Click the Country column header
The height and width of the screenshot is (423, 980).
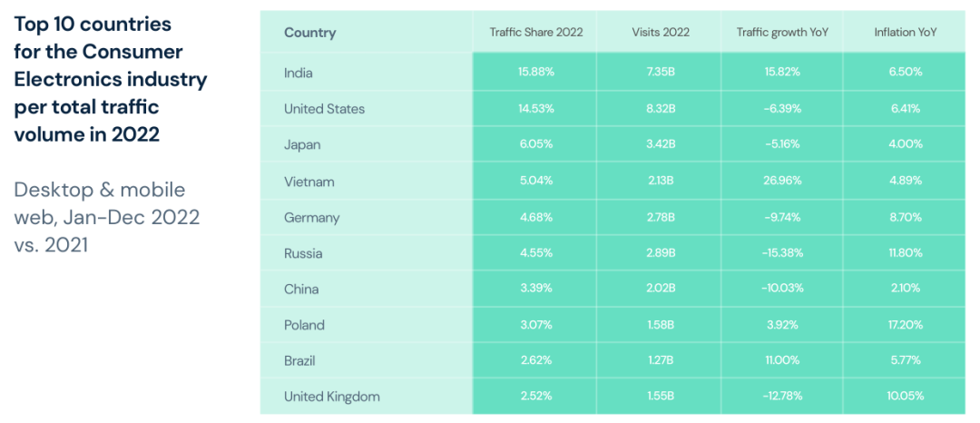[309, 33]
